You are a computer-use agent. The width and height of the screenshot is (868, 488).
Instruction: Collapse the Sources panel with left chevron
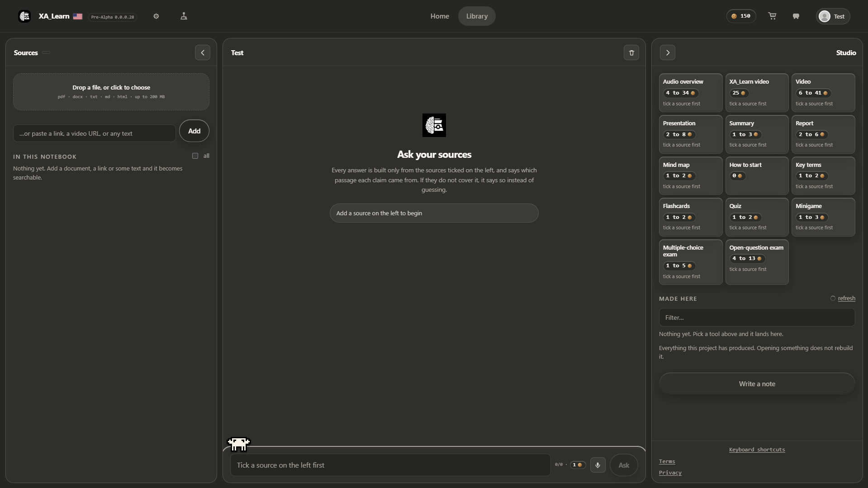pos(203,52)
